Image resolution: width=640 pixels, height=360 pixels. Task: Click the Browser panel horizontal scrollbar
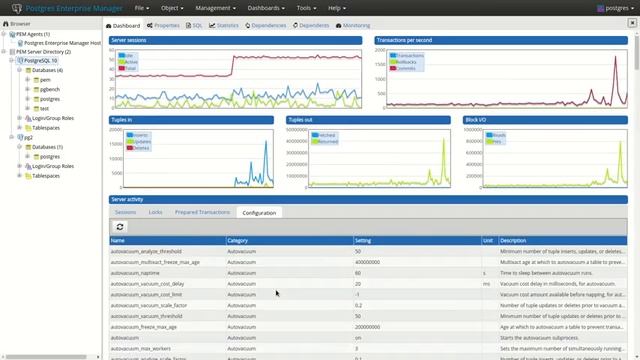[46, 357]
